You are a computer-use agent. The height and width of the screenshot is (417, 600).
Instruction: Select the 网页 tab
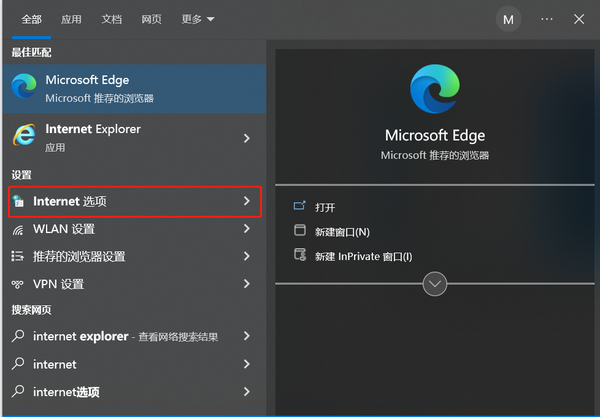point(152,19)
